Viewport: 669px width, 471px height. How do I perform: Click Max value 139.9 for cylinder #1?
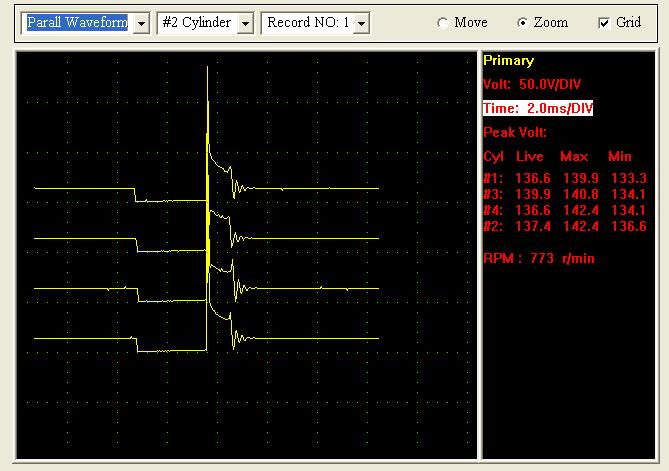[581, 177]
